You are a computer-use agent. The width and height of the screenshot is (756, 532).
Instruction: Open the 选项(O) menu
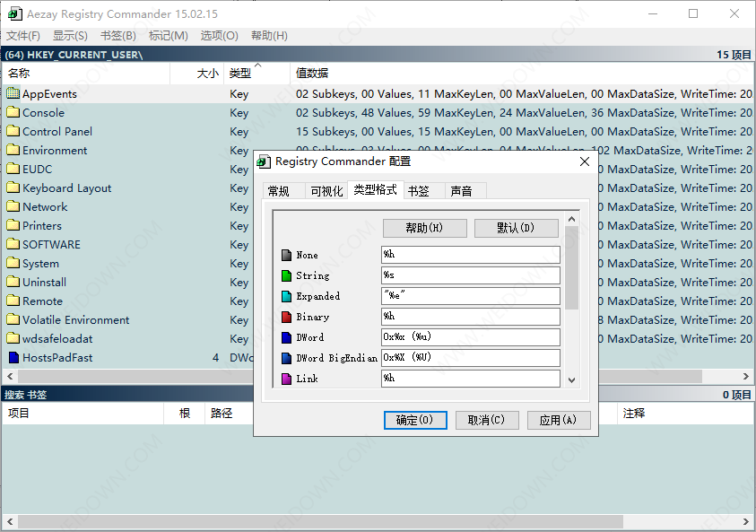(220, 36)
